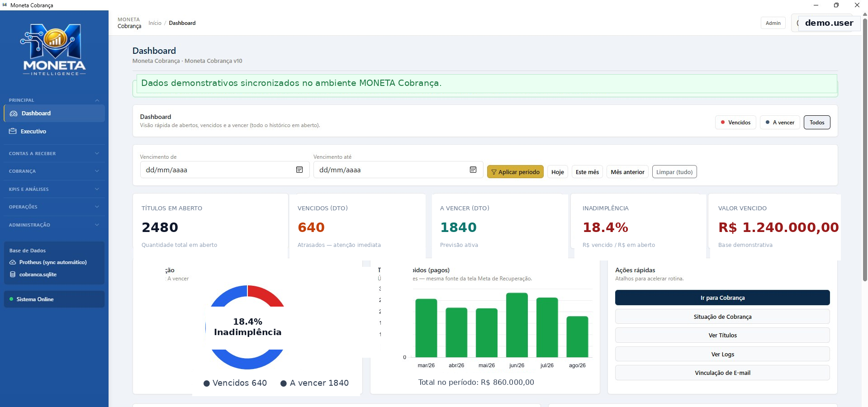Viewport: 868px width, 407px height.
Task: Click the Hoje quick filter
Action: pyautogui.click(x=558, y=172)
